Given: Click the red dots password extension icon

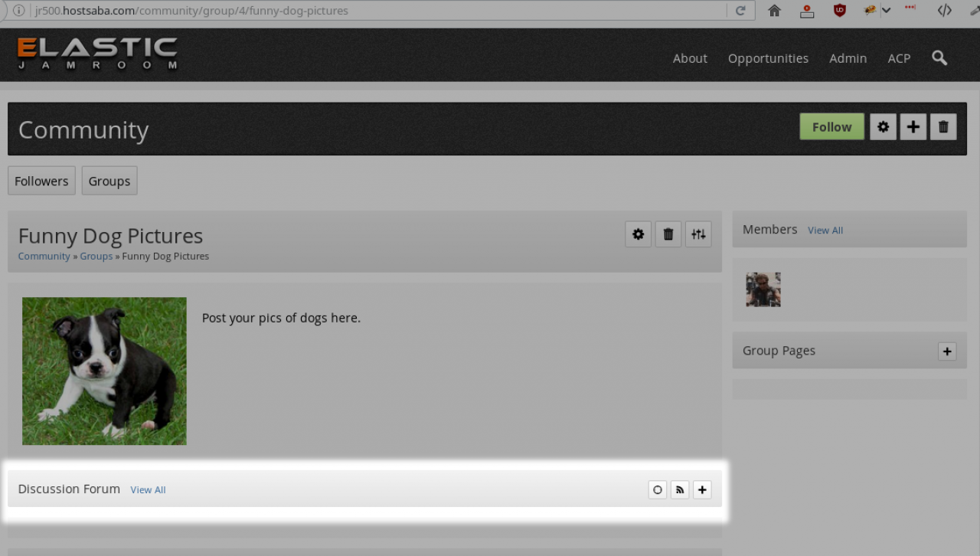Looking at the screenshot, I should (910, 8).
